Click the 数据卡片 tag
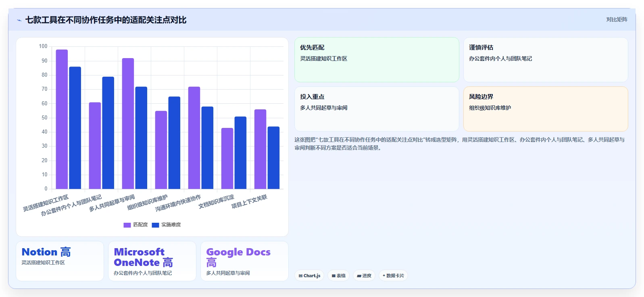 tap(393, 276)
